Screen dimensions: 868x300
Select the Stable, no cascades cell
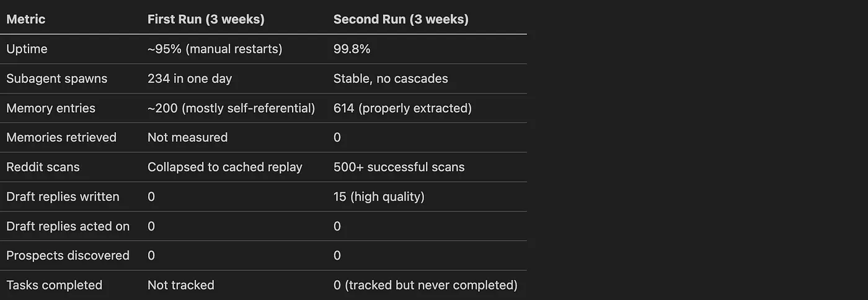pos(391,79)
